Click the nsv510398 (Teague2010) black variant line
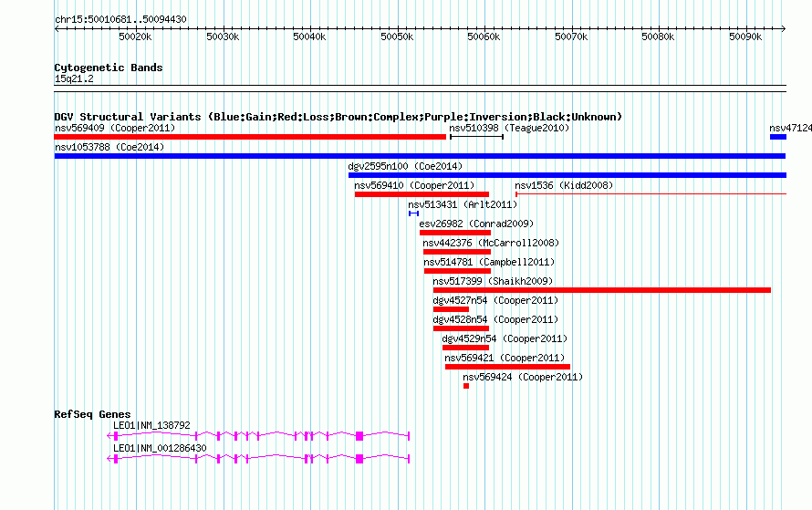Viewport: 812px width, 510px height. click(476, 137)
